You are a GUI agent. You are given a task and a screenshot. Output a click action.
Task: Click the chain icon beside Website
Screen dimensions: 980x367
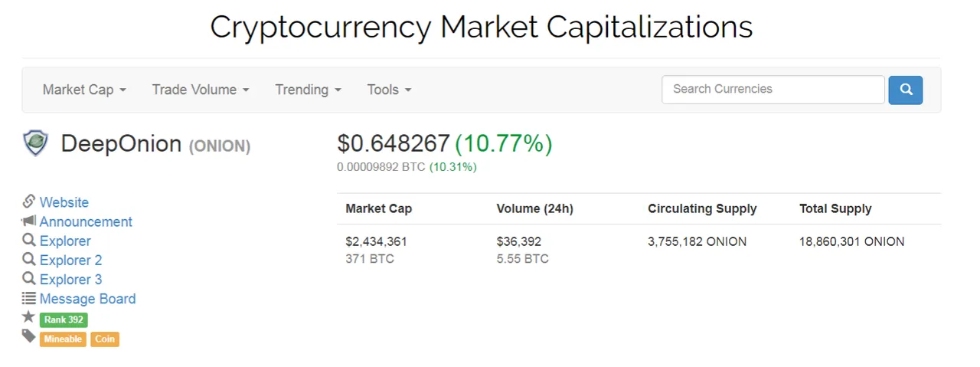pos(29,202)
